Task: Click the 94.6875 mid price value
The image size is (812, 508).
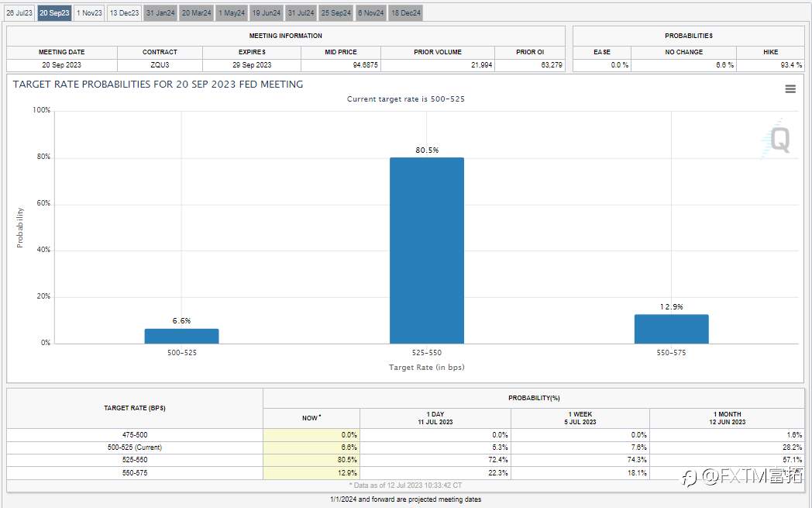Action: pyautogui.click(x=366, y=65)
